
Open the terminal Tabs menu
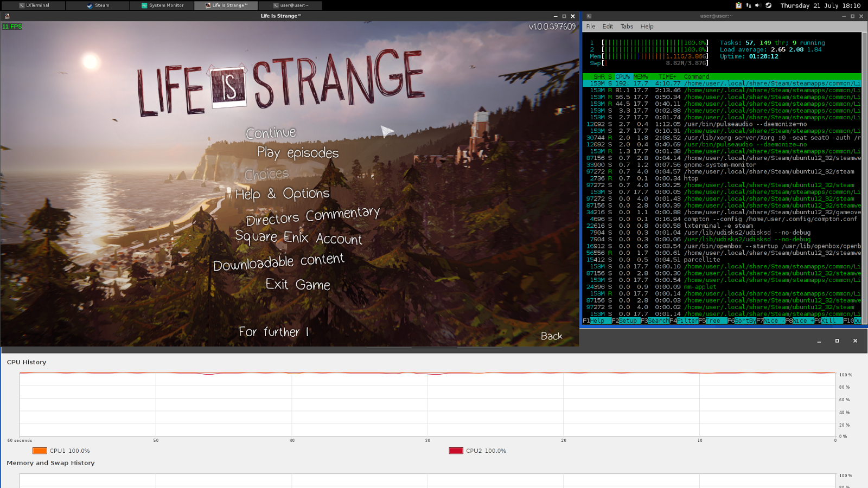627,27
